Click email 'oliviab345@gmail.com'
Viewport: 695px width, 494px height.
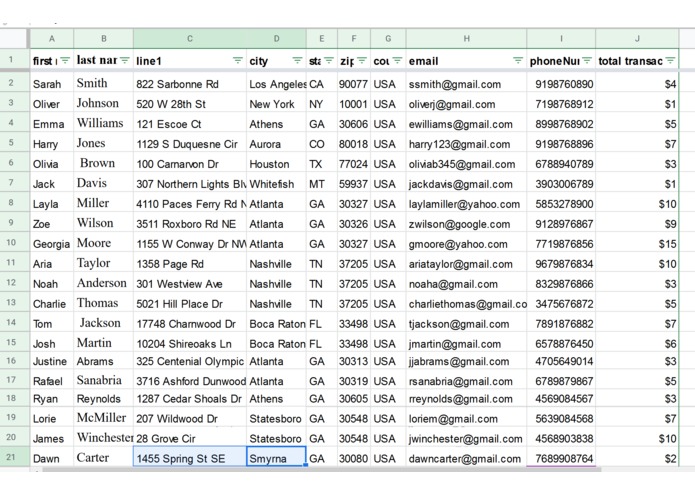(x=466, y=164)
